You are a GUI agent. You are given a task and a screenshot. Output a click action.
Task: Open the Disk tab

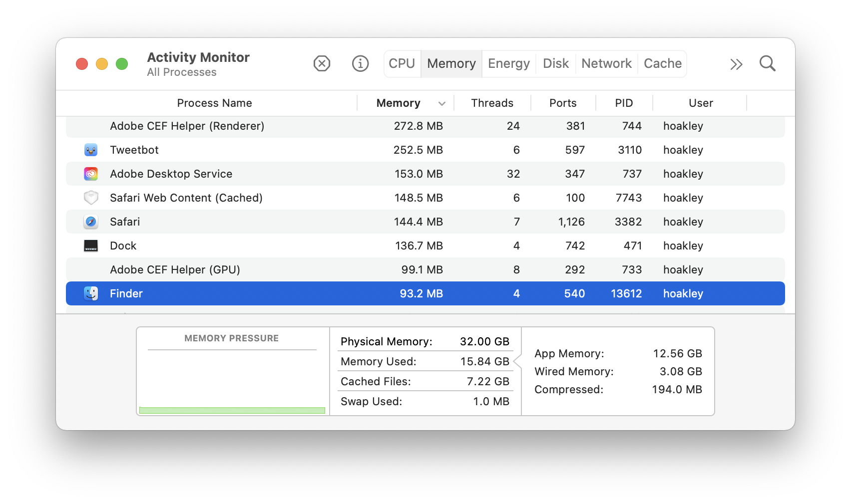555,64
